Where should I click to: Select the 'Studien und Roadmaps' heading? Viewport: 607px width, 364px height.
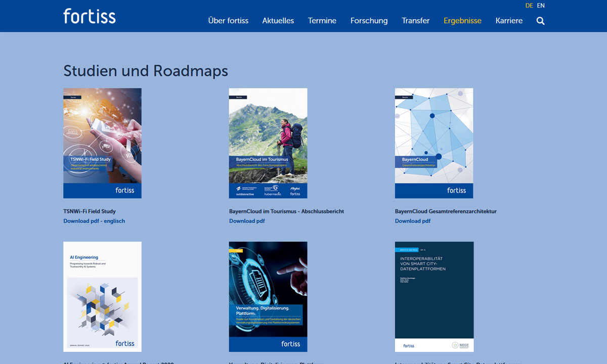pos(146,71)
